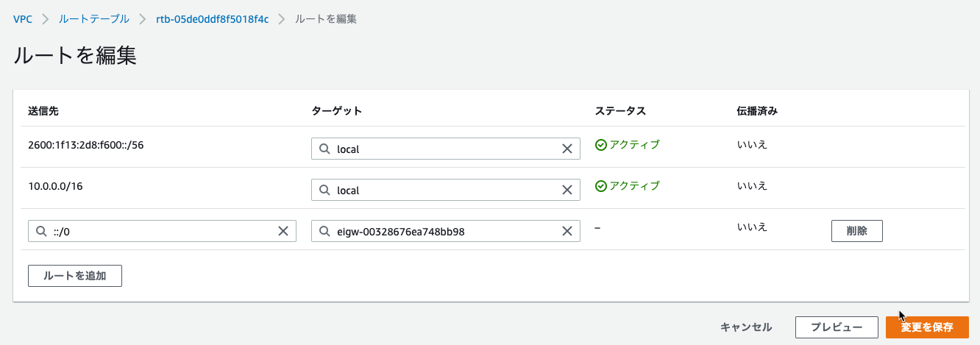980x345 pixels.
Task: Clear the local target for 2600:1f13:2d8:f600::/56
Action: click(x=567, y=149)
